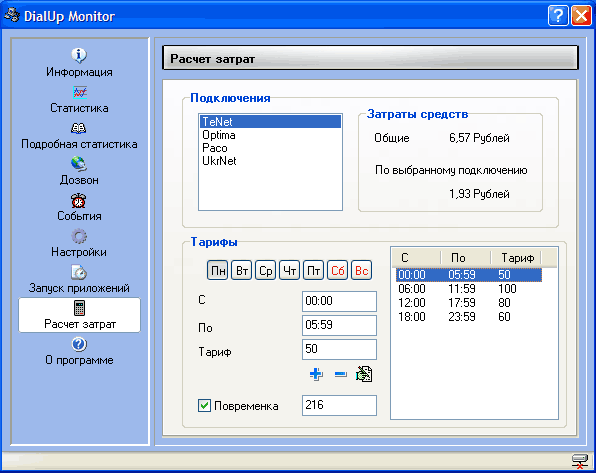Click the 1,93 Рублей connection cost
Image resolution: width=596 pixels, height=473 pixels.
pos(479,194)
